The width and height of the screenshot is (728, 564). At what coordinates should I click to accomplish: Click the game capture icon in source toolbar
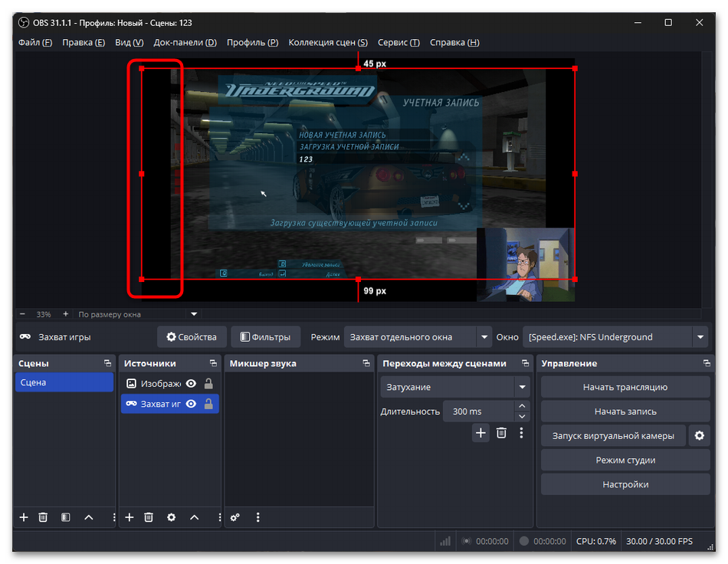tap(25, 337)
